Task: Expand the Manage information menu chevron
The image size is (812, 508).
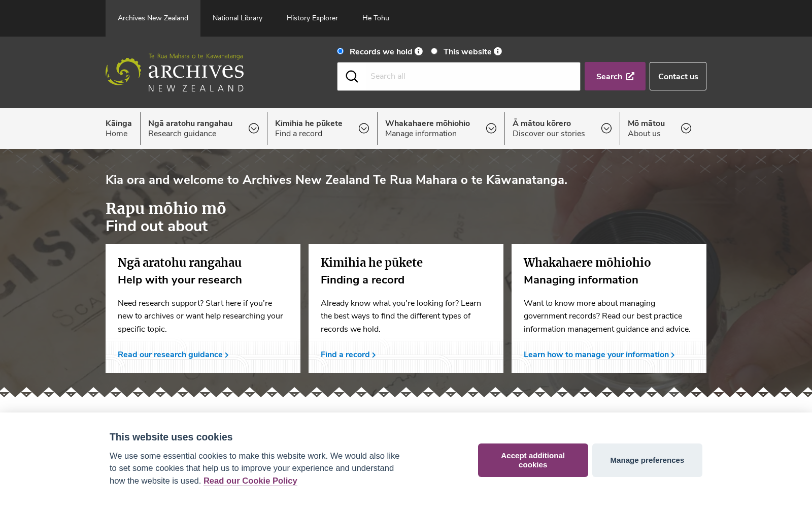Action: (x=491, y=129)
